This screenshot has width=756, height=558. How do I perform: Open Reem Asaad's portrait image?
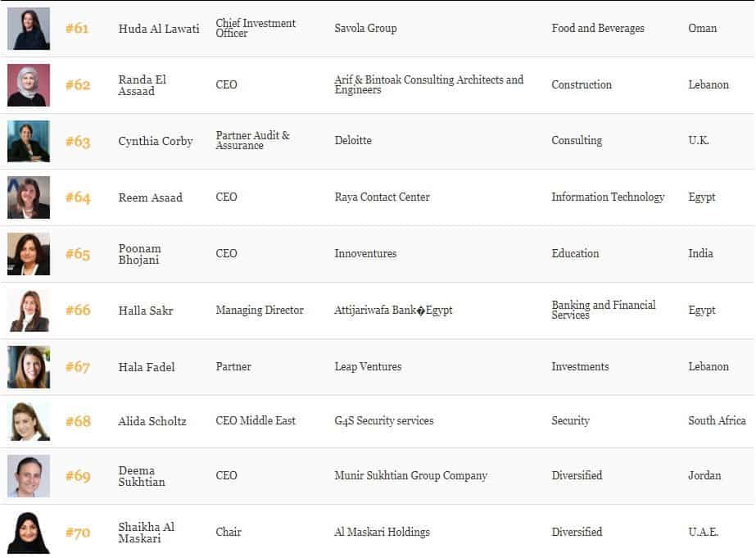pos(29,197)
